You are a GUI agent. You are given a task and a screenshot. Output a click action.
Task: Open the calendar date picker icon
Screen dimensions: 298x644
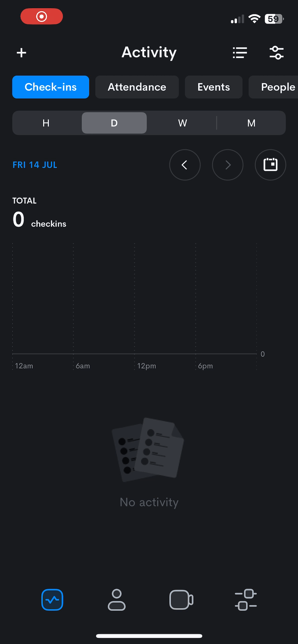click(270, 165)
